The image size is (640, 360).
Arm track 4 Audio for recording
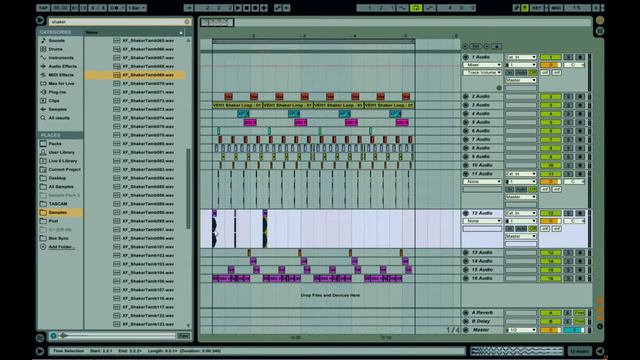[x=580, y=113]
